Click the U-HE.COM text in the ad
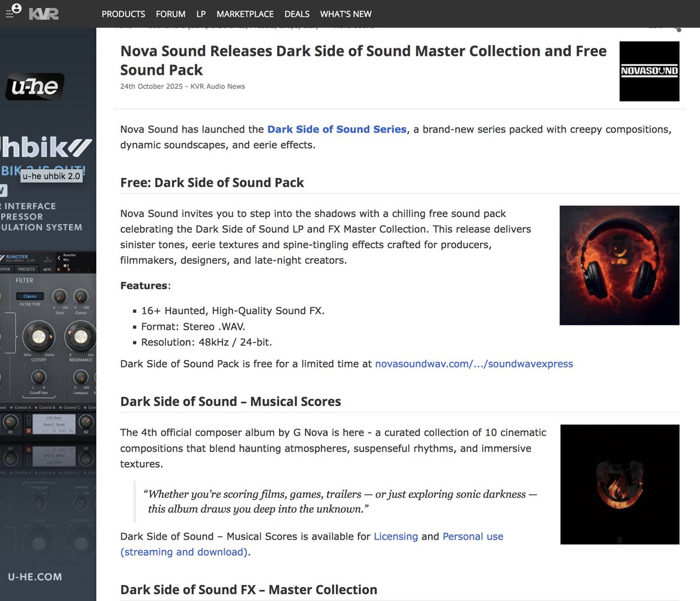The height and width of the screenshot is (601, 700). click(x=35, y=576)
